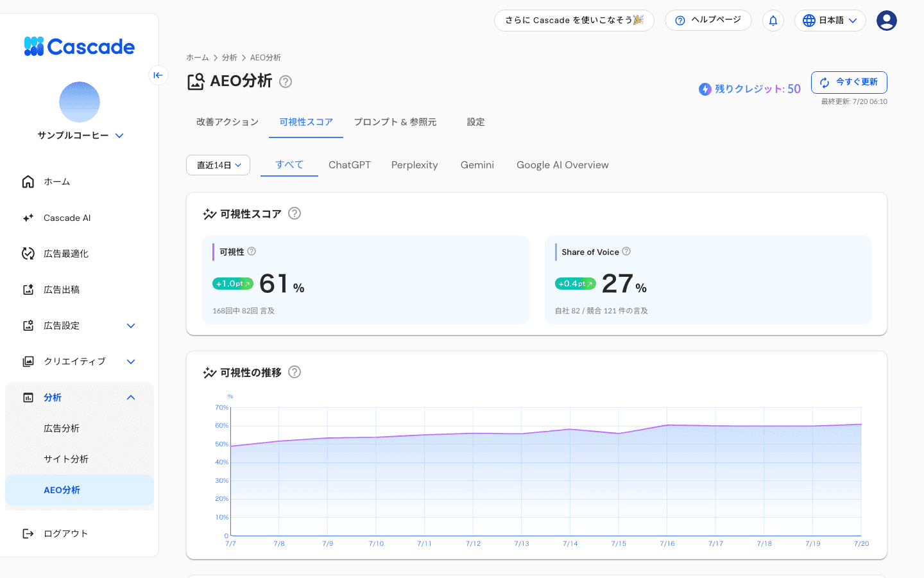This screenshot has height=578, width=924.
Task: Filter by Gemini tab
Action: click(x=477, y=165)
